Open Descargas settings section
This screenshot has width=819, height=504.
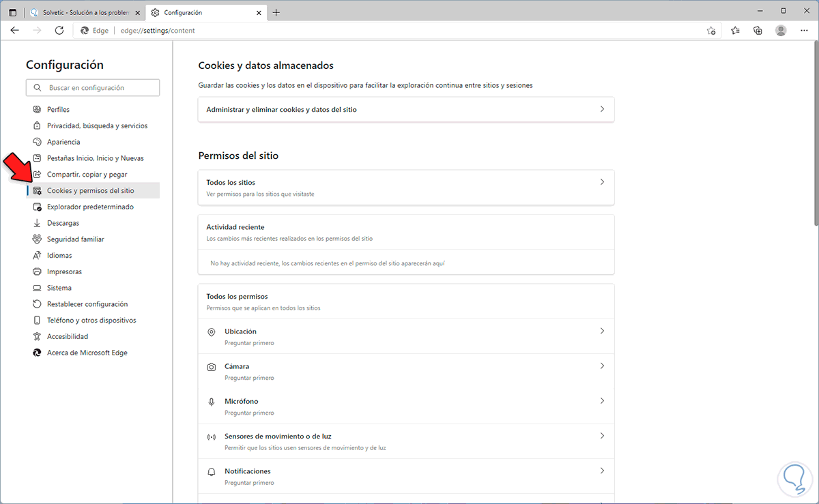pos(63,223)
